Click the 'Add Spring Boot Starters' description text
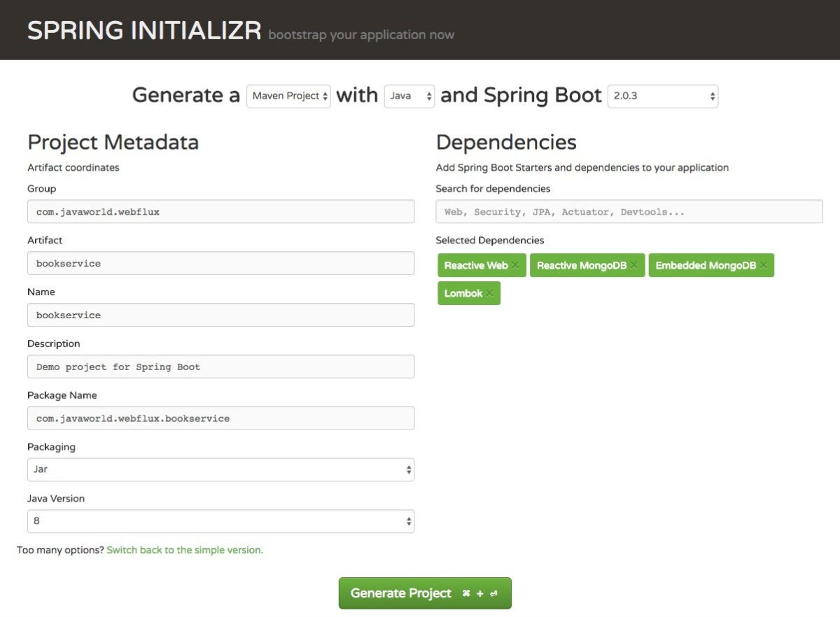The width and height of the screenshot is (840, 617). 582,167
